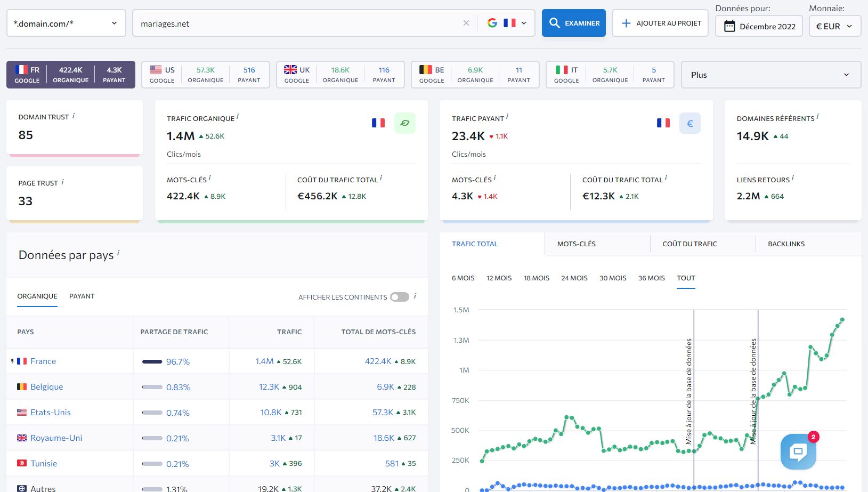Viewport: 868px width, 492px height.
Task: Click info icon by organic Mots-clés
Action: tap(210, 178)
